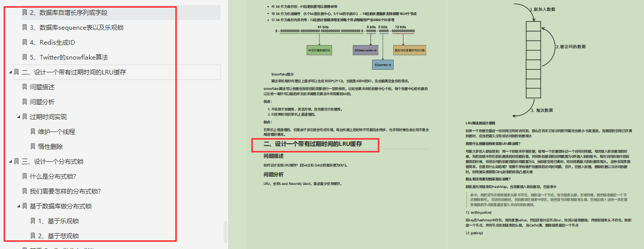Click the bookmark icon beside 什么是分布式锁?
This screenshot has width=644, height=249.
pyautogui.click(x=25, y=176)
